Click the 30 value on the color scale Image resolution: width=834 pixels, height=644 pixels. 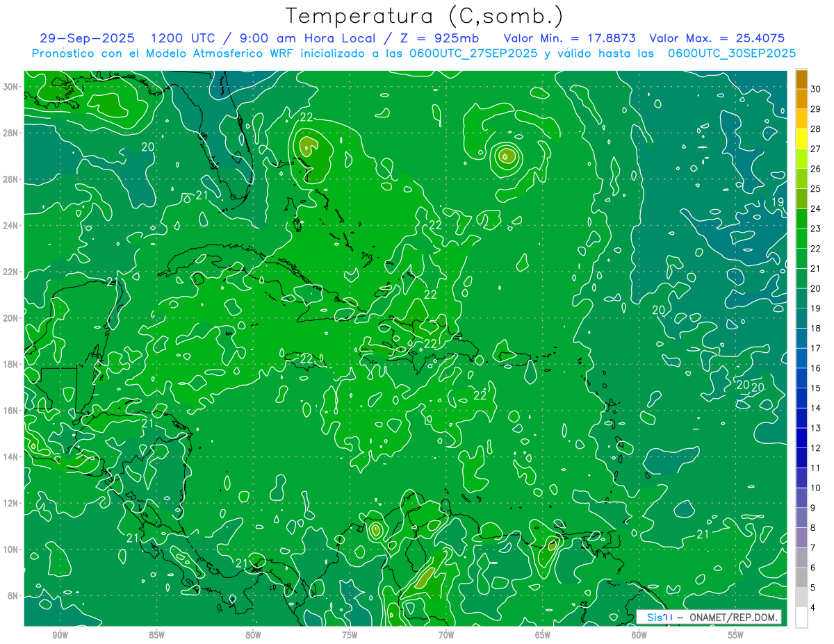point(816,89)
